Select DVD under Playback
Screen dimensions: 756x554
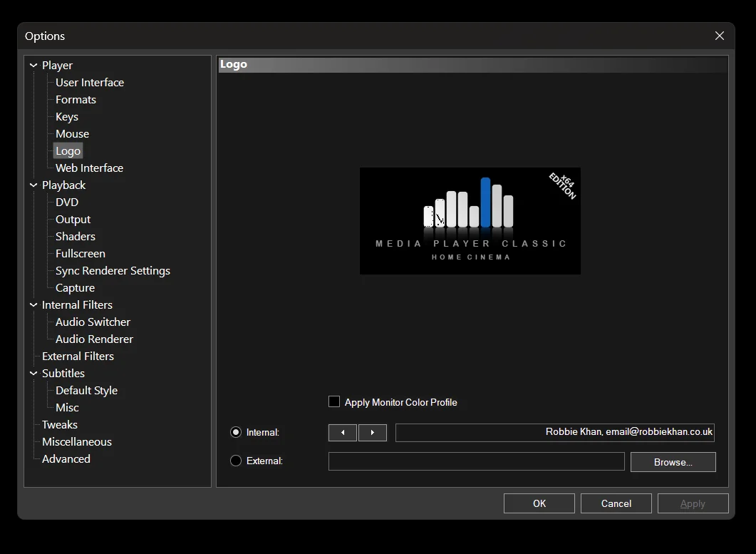[x=66, y=202]
